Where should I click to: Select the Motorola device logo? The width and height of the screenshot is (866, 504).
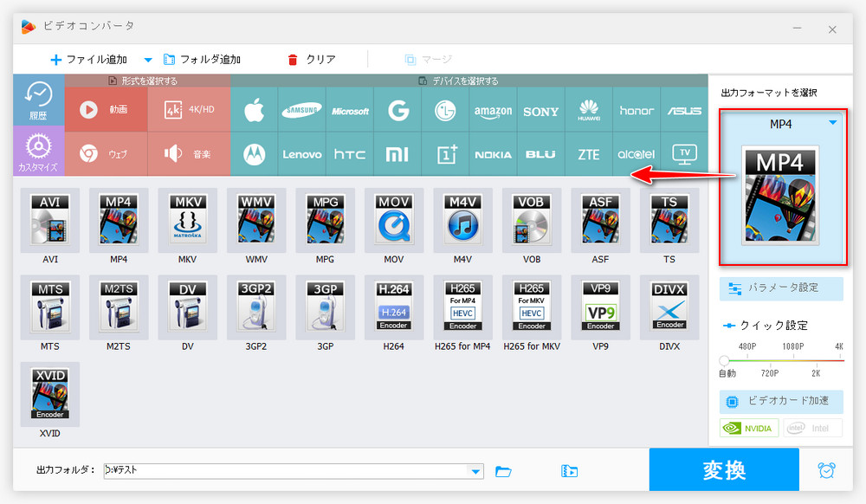point(254,154)
